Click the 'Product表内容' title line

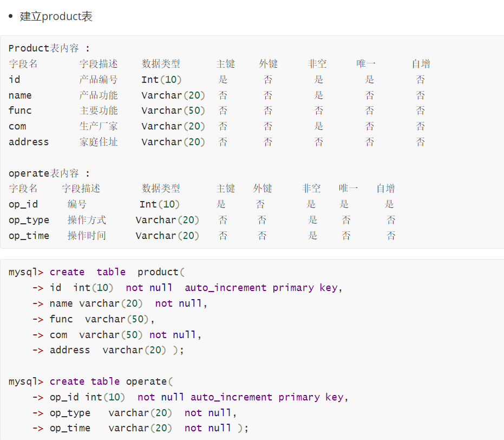pyautogui.click(x=49, y=48)
